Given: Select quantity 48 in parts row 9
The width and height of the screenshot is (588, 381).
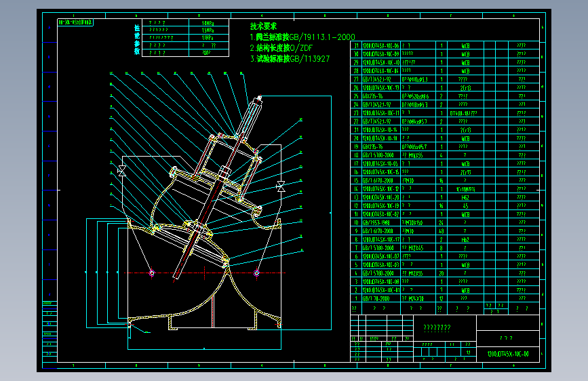Looking at the screenshot, I should (442, 231).
